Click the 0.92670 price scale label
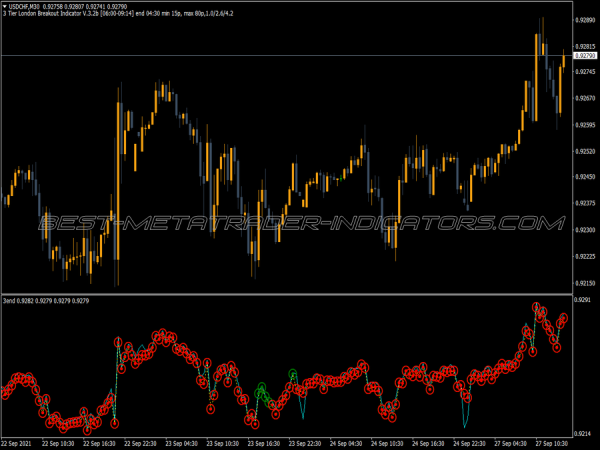This screenshot has width=600, height=450. pyautogui.click(x=585, y=98)
